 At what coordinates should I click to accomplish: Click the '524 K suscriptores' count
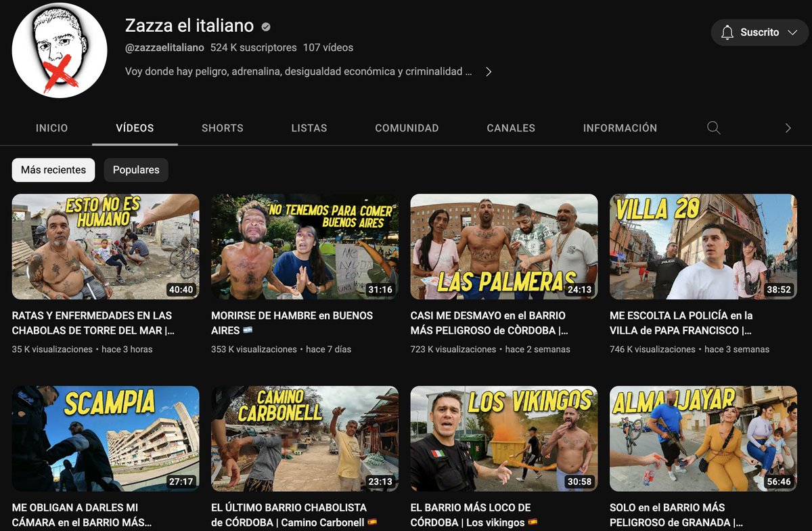click(254, 48)
